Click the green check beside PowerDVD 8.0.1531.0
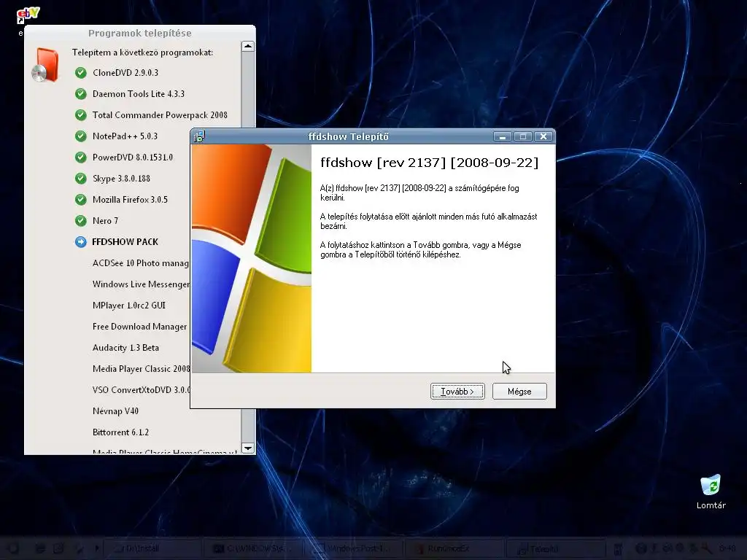Image resolution: width=747 pixels, height=560 pixels. point(81,157)
